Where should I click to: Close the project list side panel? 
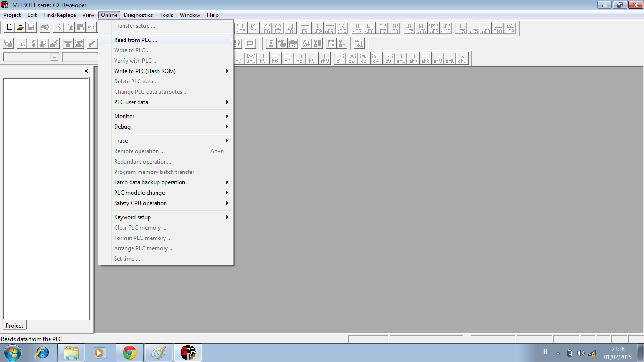(86, 71)
